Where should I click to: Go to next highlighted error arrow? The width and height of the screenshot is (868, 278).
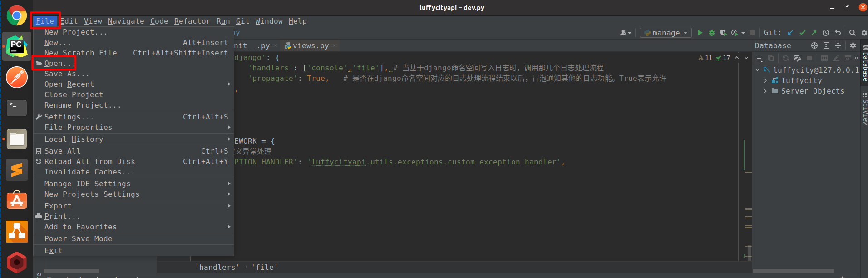coord(746,58)
